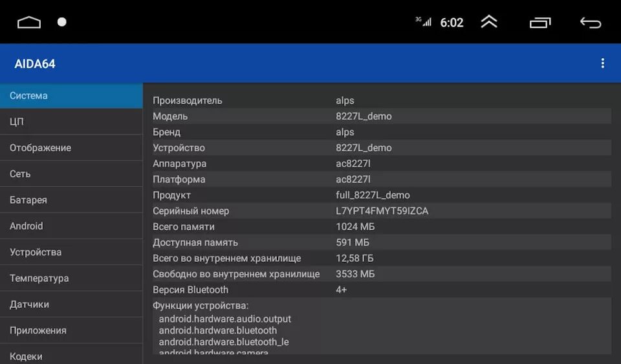621x364 pixels.
Task: Open the ЦП section
Action: click(71, 122)
